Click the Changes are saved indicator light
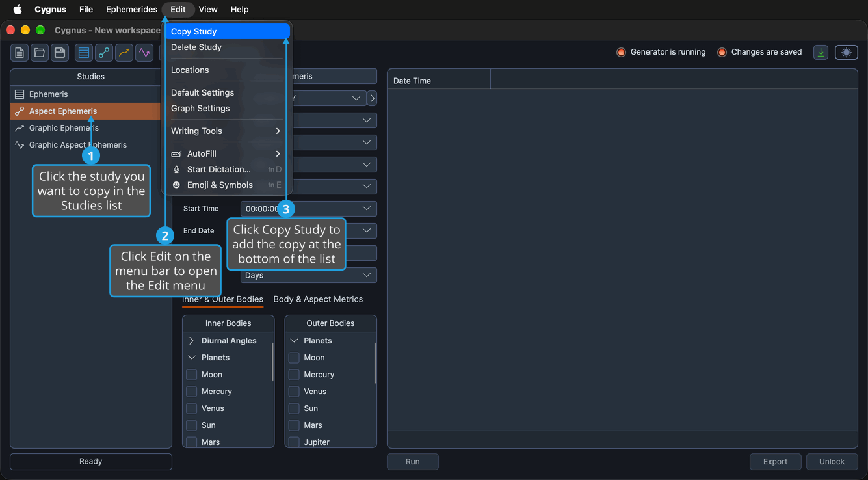 [x=722, y=52]
